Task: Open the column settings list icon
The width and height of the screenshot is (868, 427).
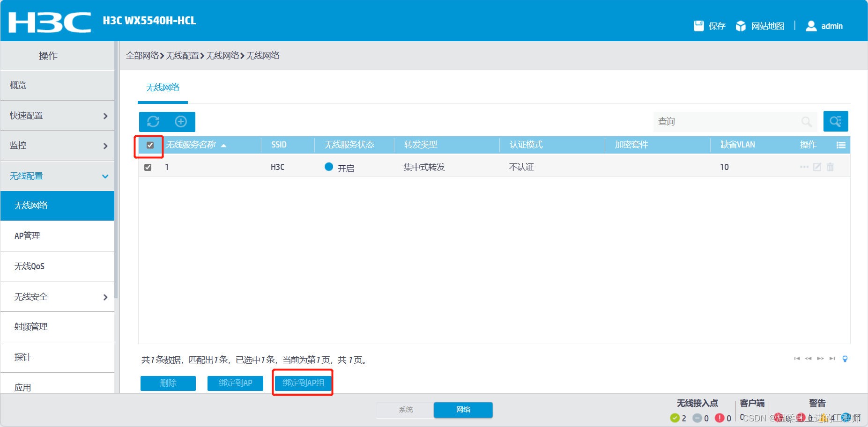Action: (x=841, y=145)
